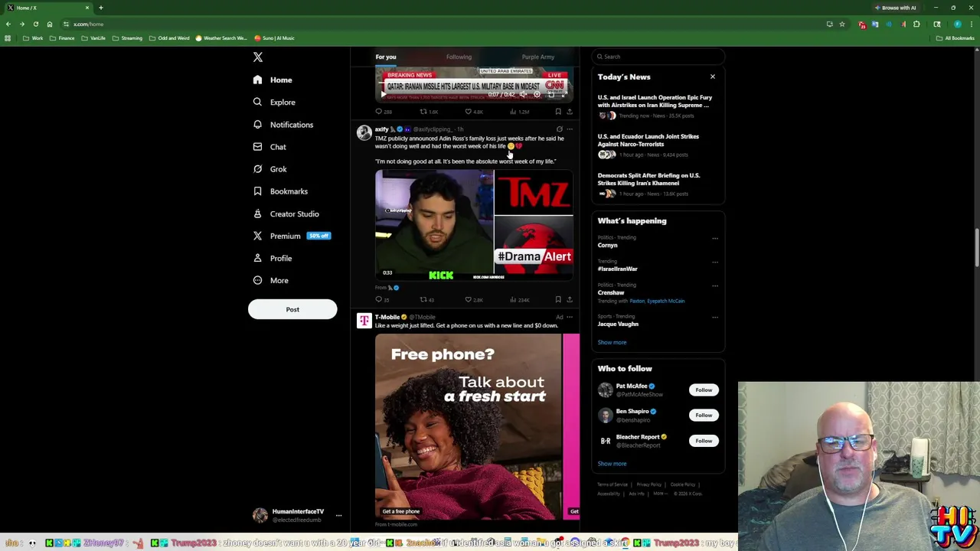Share the CNN video post
Image resolution: width=980 pixels, height=551 pixels.
(x=570, y=112)
